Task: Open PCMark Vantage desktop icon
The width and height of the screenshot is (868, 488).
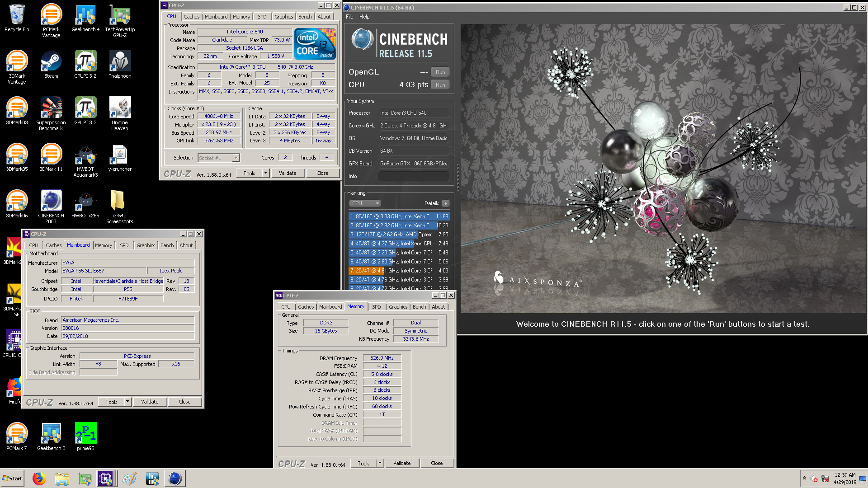Action: 51,21
